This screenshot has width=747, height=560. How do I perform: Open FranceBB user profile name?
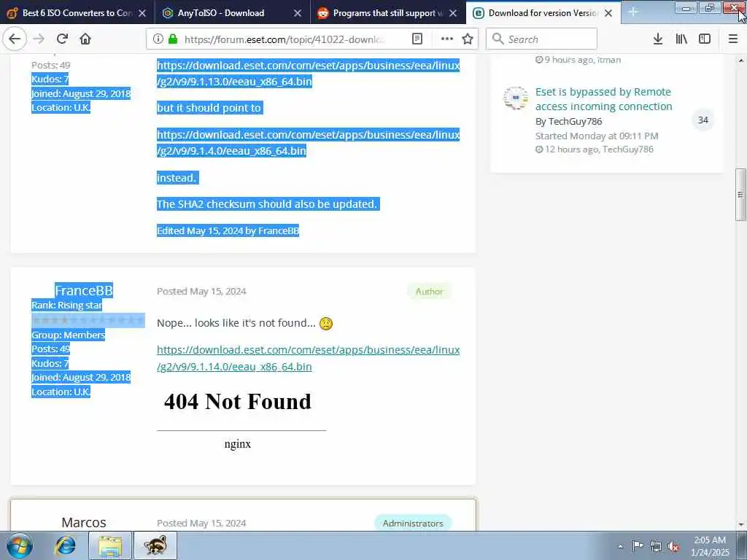click(84, 290)
